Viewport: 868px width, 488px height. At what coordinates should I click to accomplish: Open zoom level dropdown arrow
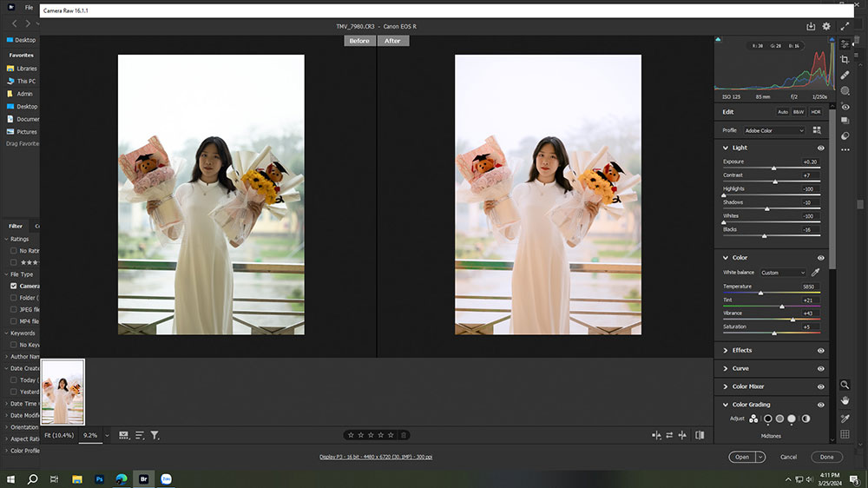click(x=107, y=435)
